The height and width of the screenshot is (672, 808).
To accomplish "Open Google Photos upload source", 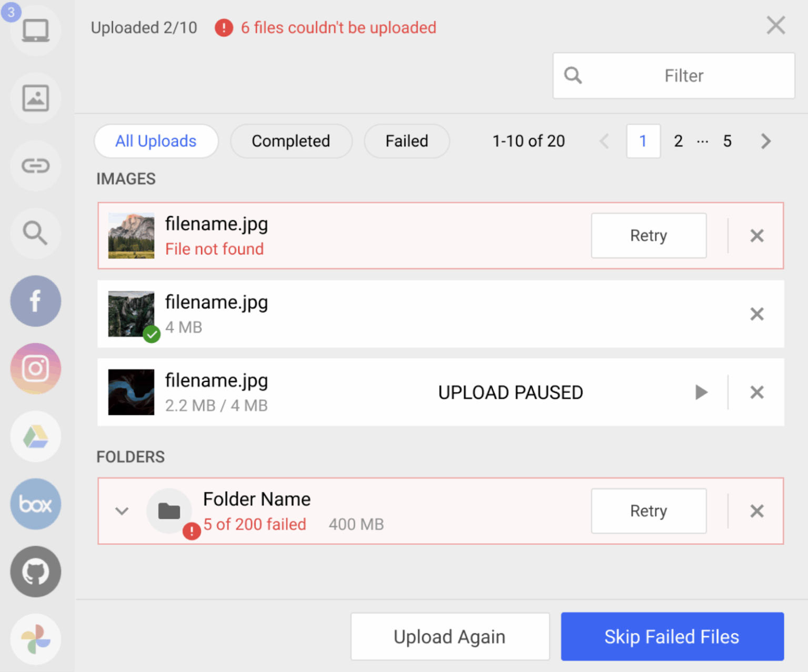I will click(x=35, y=639).
